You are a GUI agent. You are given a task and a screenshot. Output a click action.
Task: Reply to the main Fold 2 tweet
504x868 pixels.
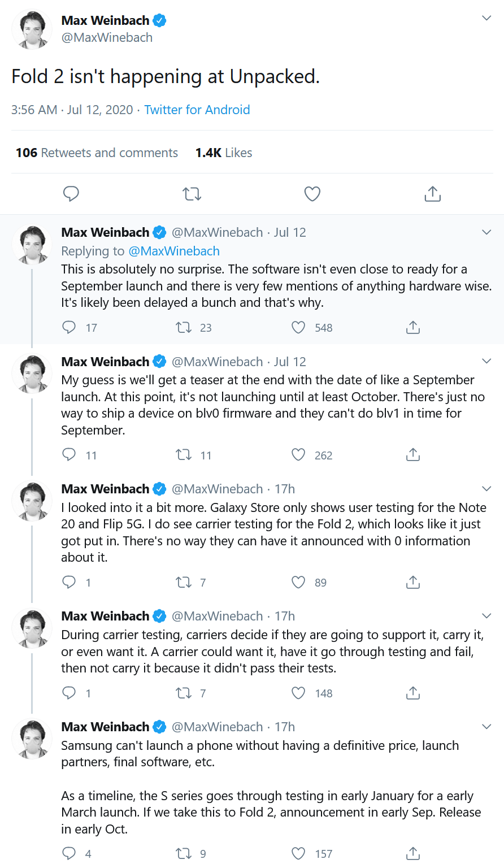click(x=71, y=194)
